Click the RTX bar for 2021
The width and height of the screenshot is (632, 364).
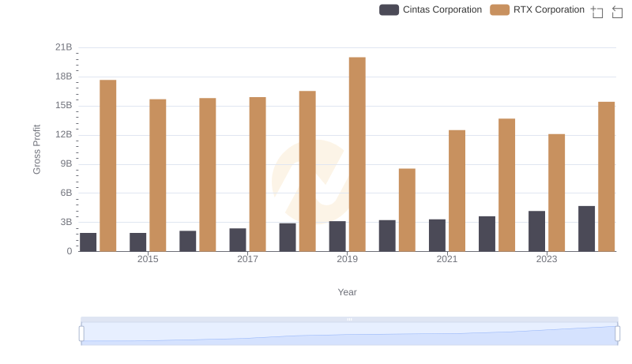457,190
